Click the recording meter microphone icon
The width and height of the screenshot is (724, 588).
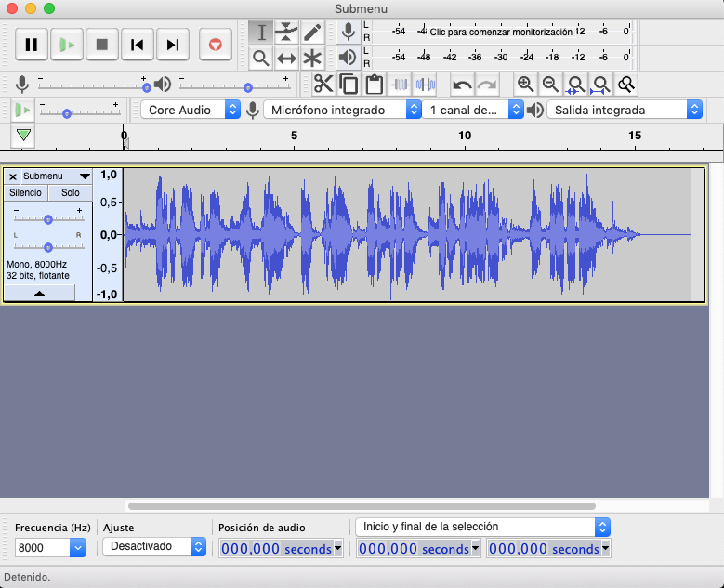(x=349, y=32)
